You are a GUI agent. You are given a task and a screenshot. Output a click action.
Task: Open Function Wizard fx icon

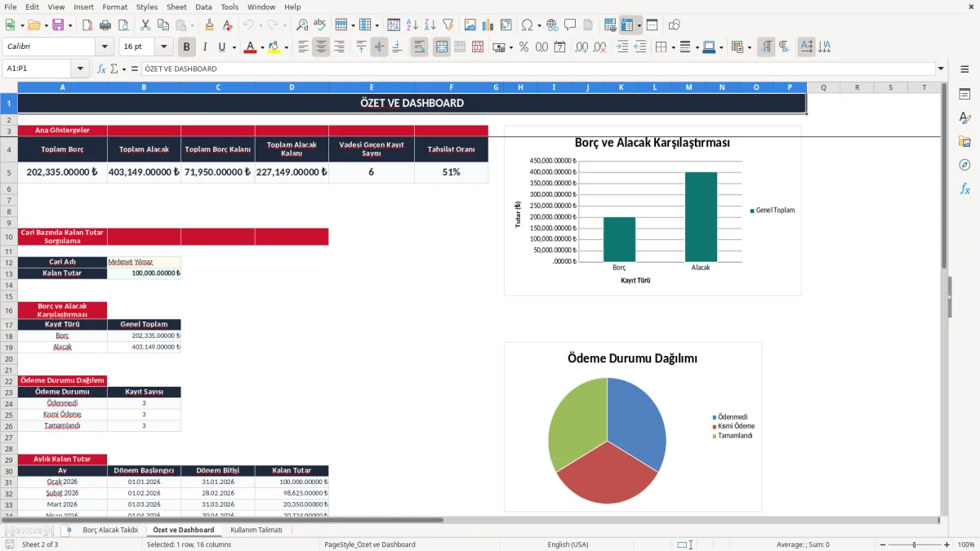tap(101, 69)
